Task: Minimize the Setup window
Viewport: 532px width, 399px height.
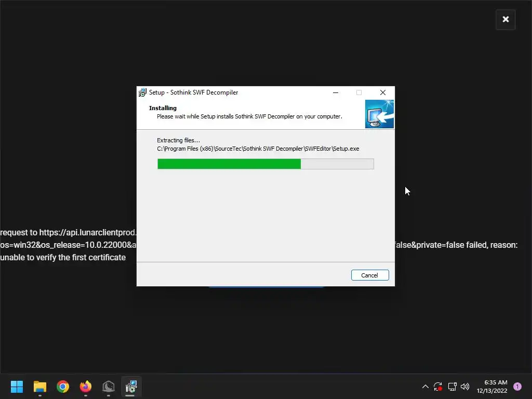Action: [336, 92]
